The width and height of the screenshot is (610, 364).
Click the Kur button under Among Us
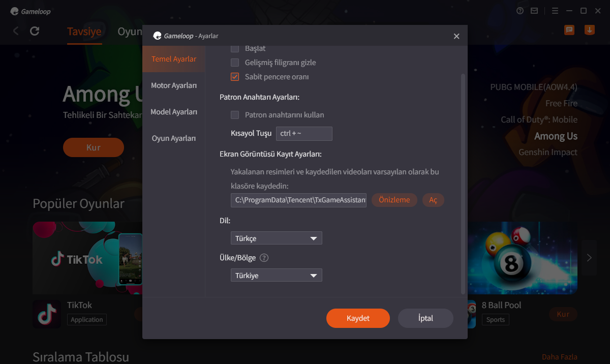click(94, 147)
